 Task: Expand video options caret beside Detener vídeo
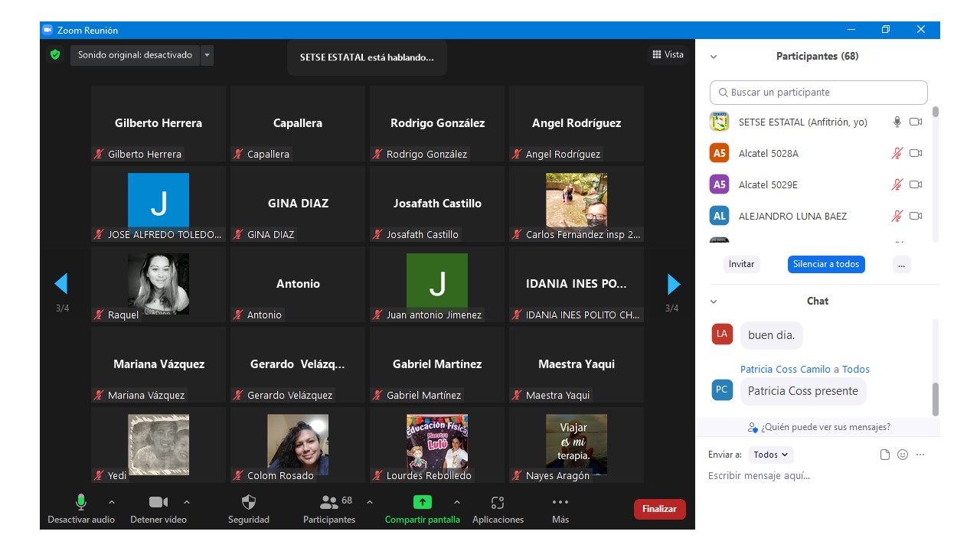(187, 502)
